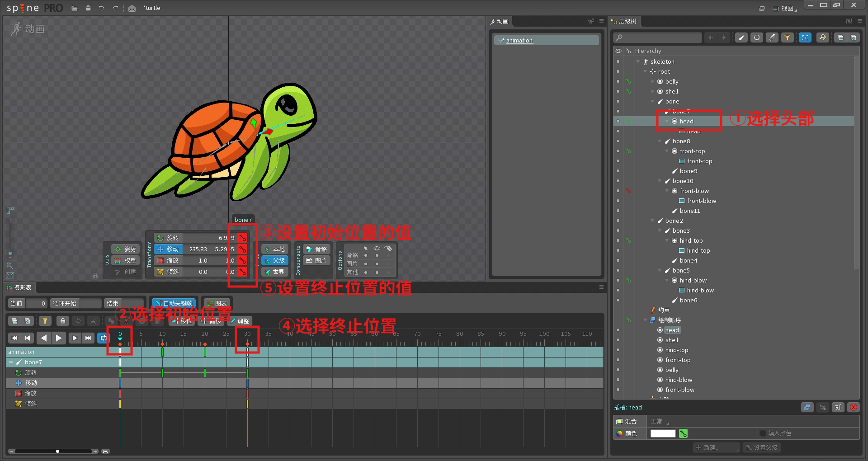Switch to Animations panel tab (动画)
Viewport: 868px width, 461px height.
pos(500,21)
